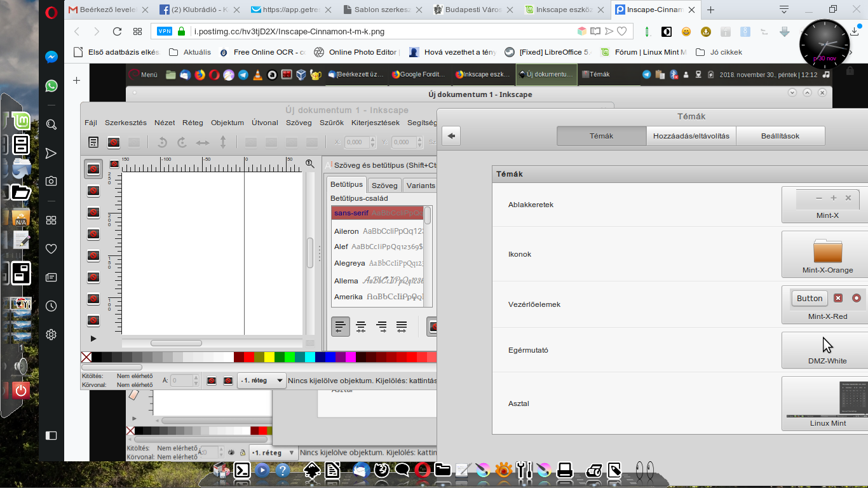Open the Fájl menu in Inkscape

pyautogui.click(x=91, y=123)
